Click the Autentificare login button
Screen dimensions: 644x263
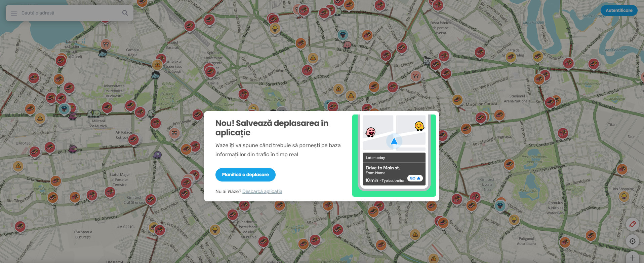tap(619, 10)
